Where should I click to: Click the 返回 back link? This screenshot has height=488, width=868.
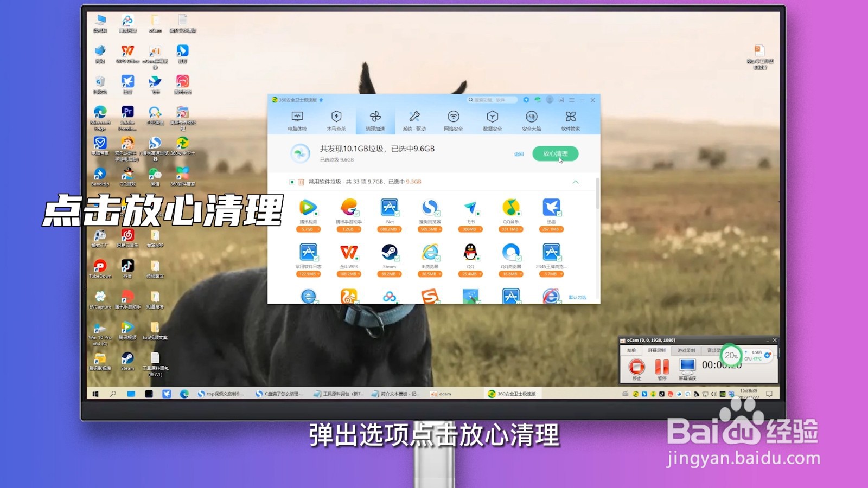pyautogui.click(x=519, y=154)
